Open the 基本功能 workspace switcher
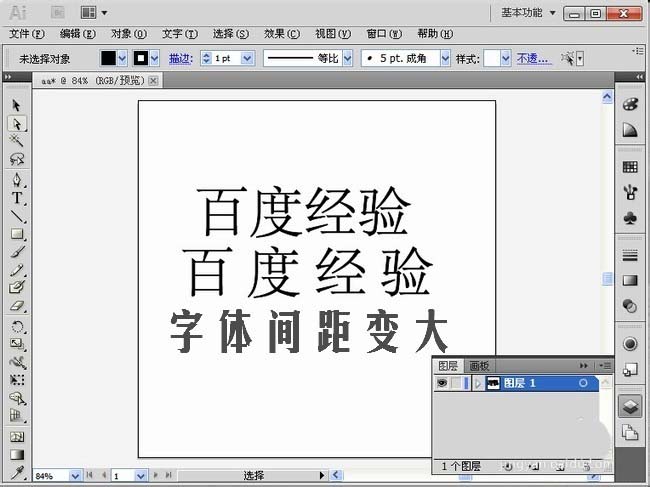This screenshot has width=650, height=487. pyautogui.click(x=528, y=13)
